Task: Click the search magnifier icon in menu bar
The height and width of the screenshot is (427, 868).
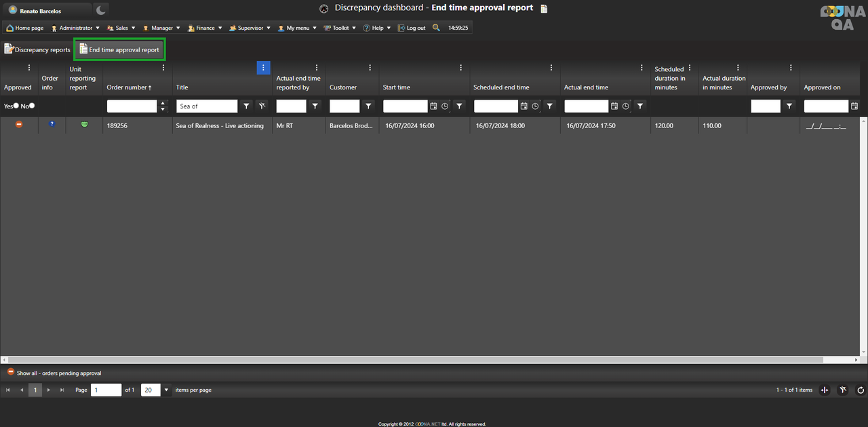Action: coord(436,28)
